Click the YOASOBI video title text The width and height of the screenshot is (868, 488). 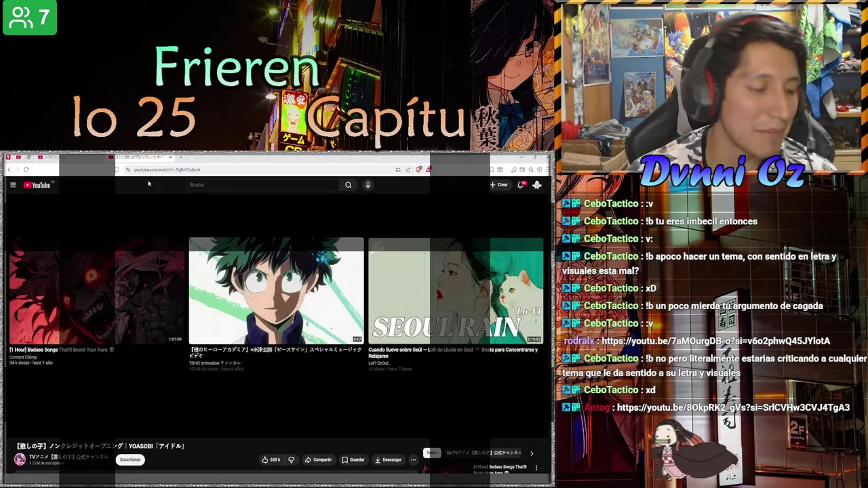coord(100,446)
